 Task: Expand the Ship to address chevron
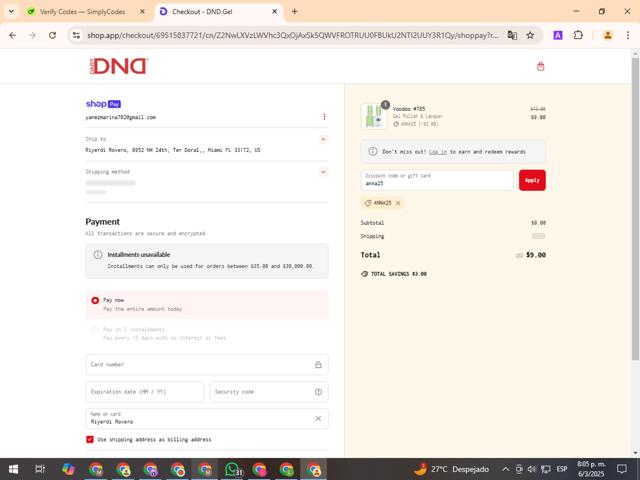click(x=323, y=140)
